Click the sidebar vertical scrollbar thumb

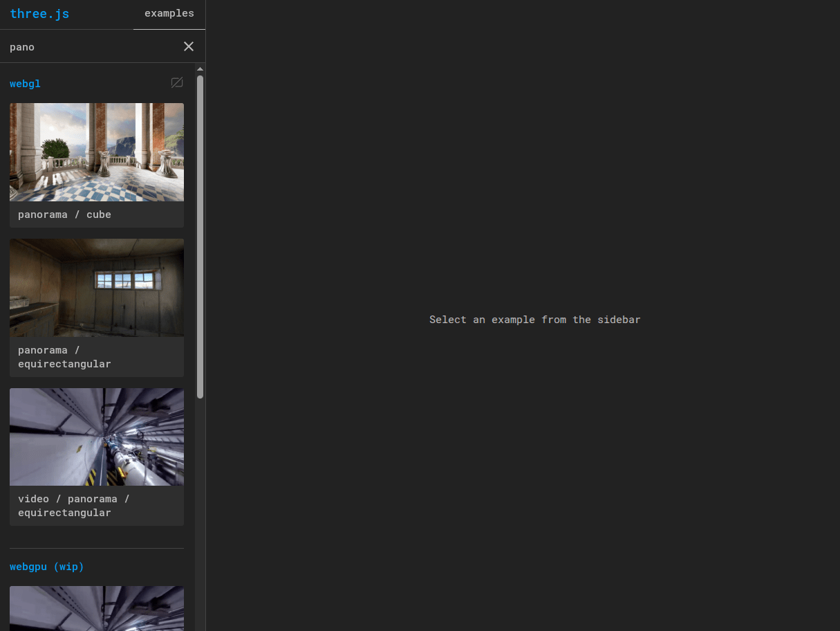tap(200, 237)
